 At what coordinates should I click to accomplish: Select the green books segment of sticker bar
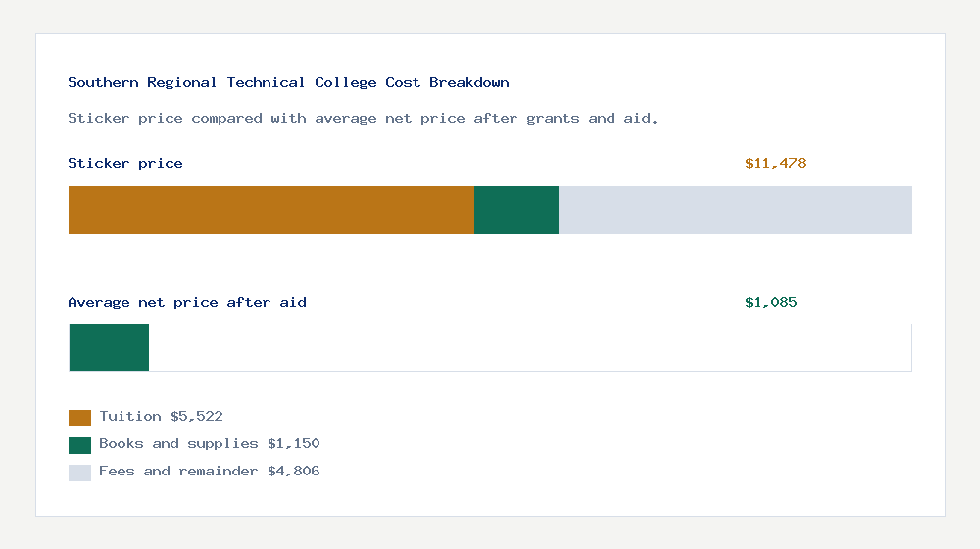(x=516, y=210)
